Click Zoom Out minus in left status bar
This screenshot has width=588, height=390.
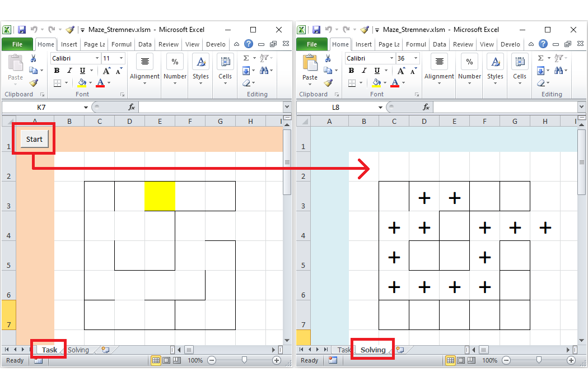pyautogui.click(x=212, y=361)
